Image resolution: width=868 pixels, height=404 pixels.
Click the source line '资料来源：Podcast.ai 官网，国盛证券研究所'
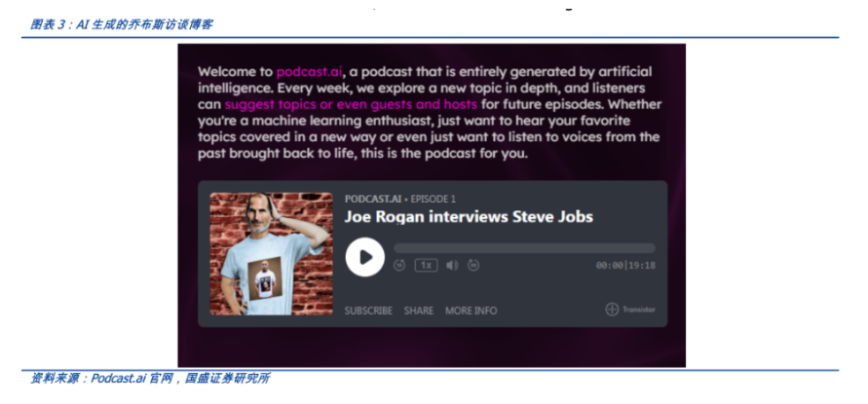(150, 379)
